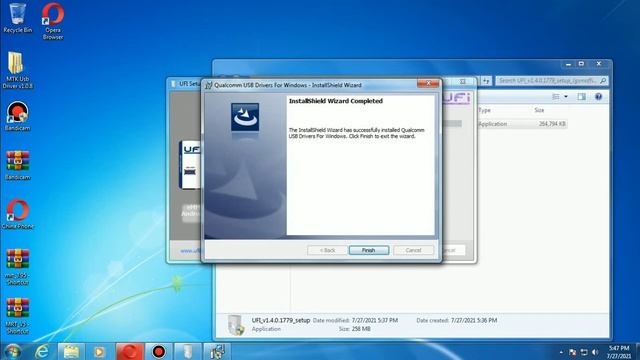Minimize the Explorer window
Image resolution: width=640 pixels, height=360 pixels.
coord(568,64)
